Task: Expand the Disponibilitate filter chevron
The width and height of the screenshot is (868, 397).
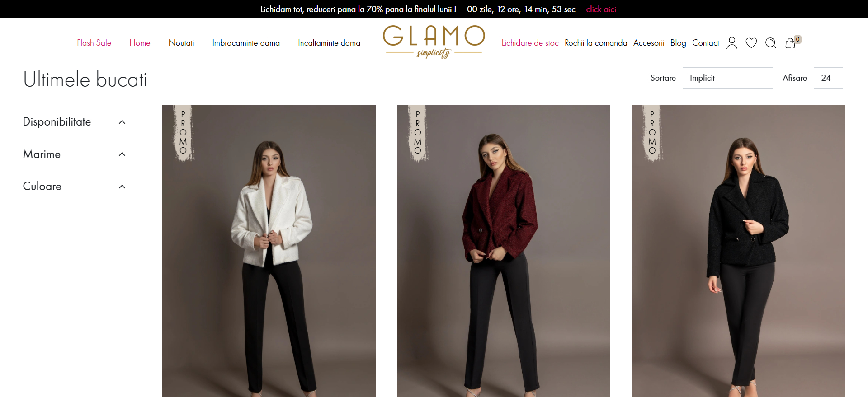Action: pyautogui.click(x=122, y=122)
